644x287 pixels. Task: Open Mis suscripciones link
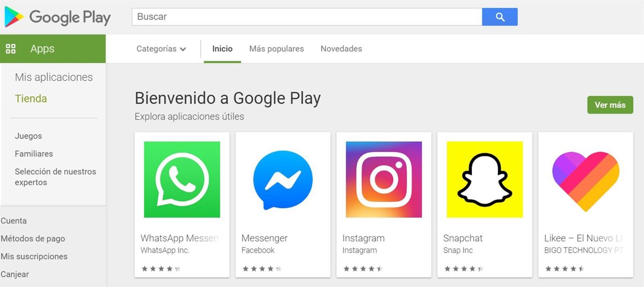[34, 256]
